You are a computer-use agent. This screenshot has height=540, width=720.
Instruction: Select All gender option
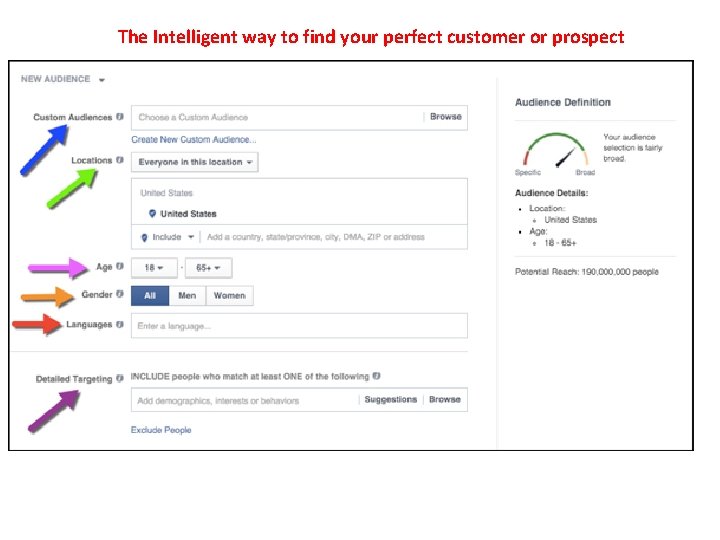(x=150, y=296)
